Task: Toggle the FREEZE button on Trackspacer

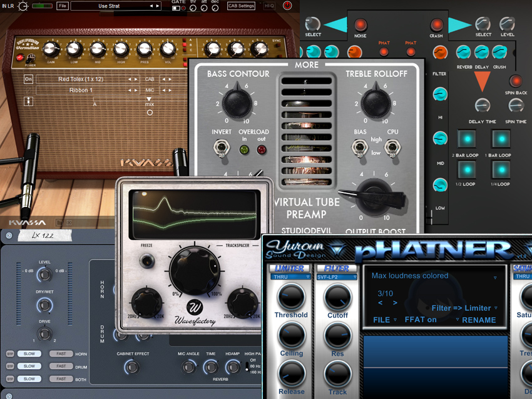Action: tap(147, 261)
